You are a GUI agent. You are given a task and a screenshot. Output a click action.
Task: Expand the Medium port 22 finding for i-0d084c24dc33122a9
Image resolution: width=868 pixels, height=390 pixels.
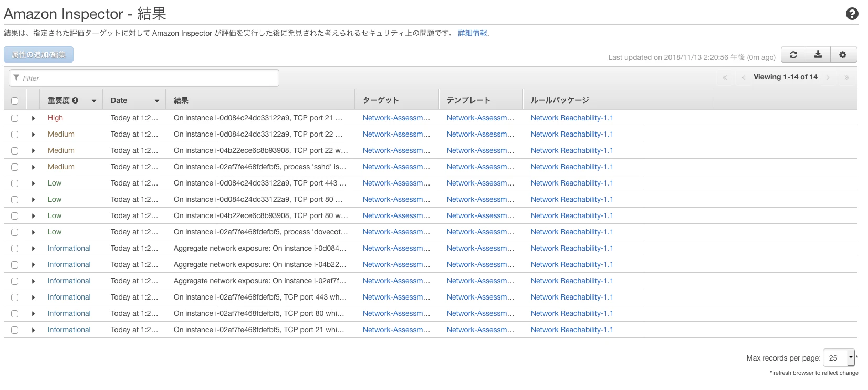(33, 135)
